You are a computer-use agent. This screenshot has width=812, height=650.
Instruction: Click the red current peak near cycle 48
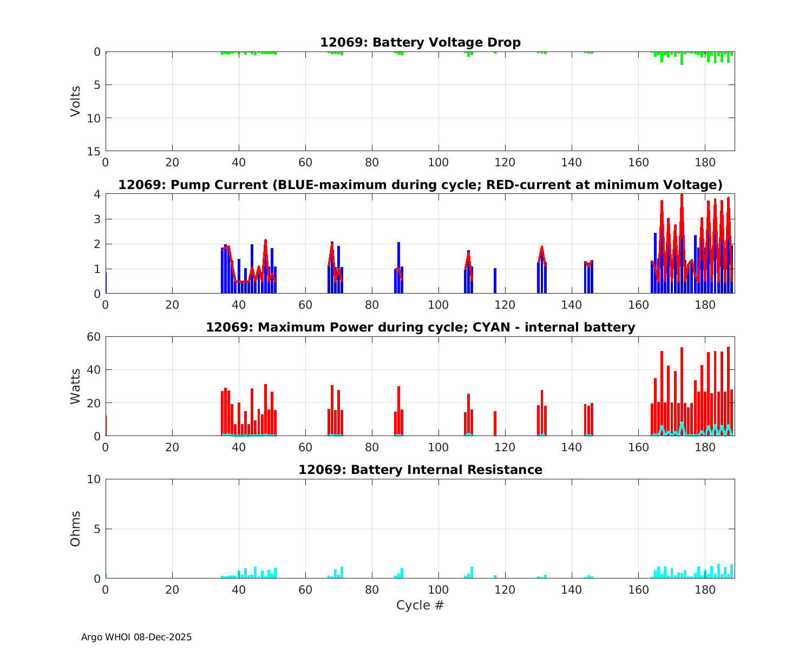point(265,240)
